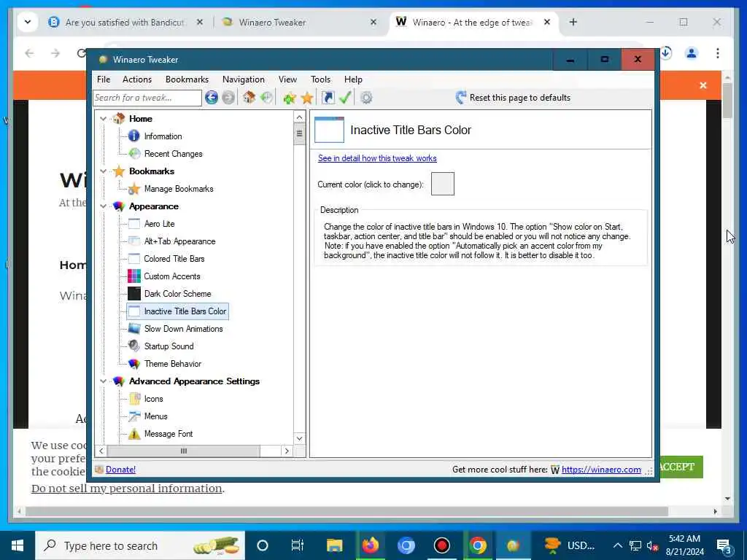747x560 pixels.
Task: Open the Windows Start menu
Action: (x=18, y=545)
